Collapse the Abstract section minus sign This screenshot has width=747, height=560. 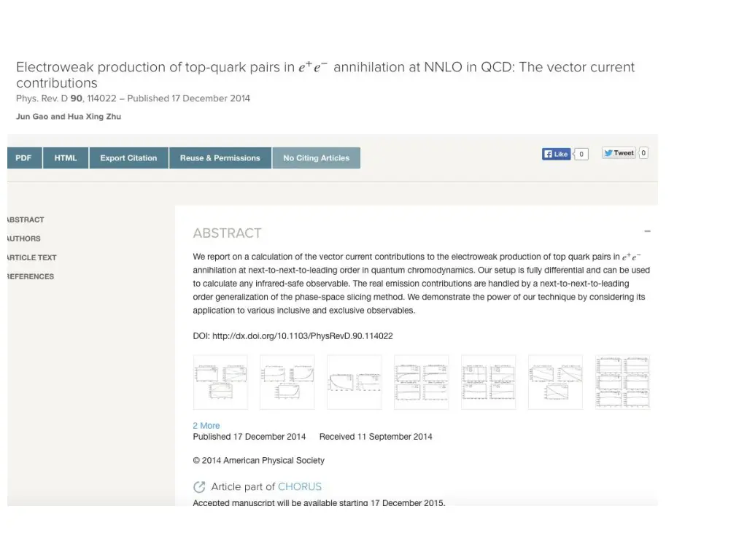647,231
